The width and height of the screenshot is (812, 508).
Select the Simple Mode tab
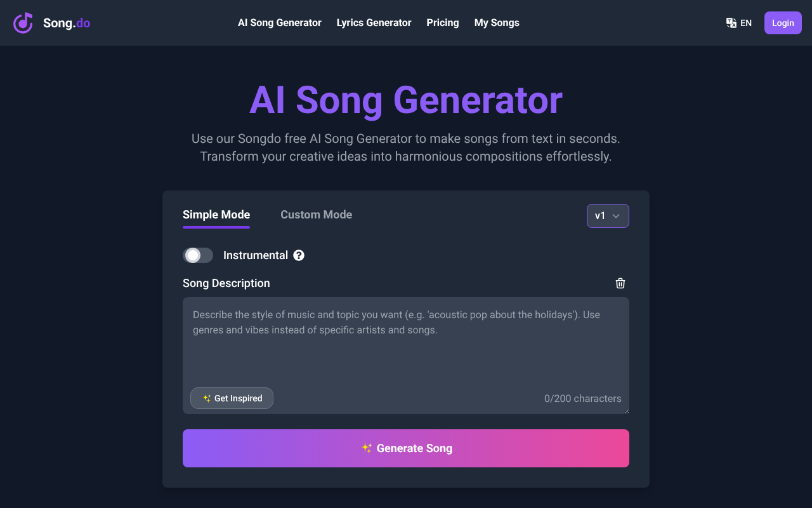click(216, 215)
